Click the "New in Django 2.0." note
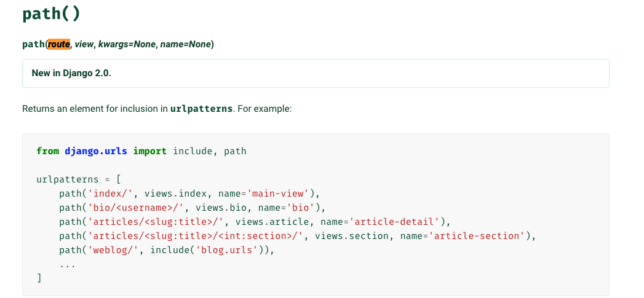 (x=71, y=74)
